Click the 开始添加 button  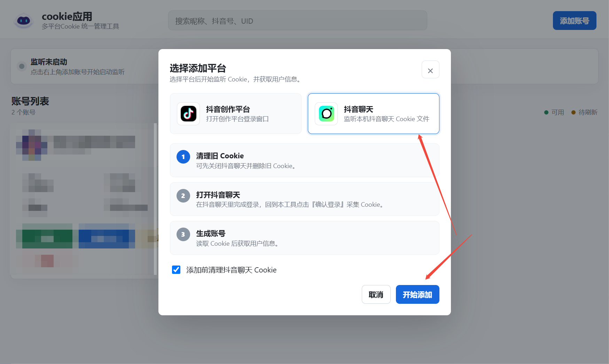coord(417,294)
